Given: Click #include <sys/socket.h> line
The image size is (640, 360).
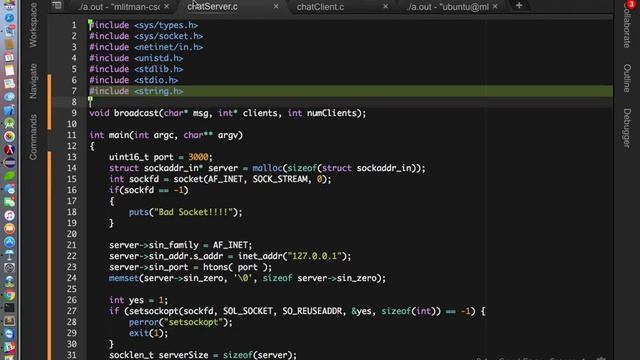Looking at the screenshot, I should click(146, 36).
